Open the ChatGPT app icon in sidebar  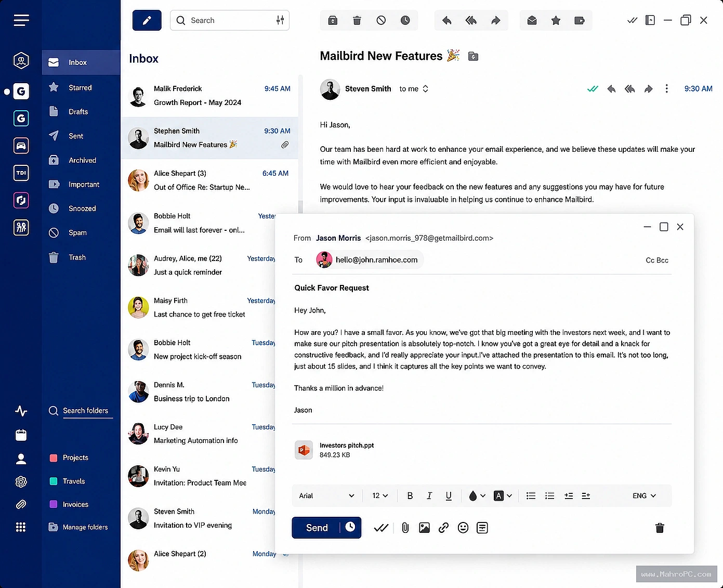click(x=21, y=482)
